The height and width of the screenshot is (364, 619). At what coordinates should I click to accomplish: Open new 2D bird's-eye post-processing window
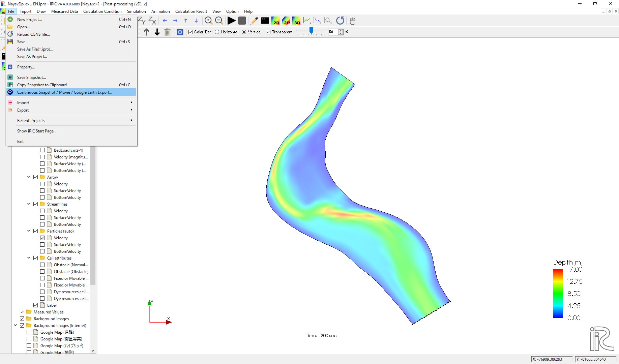[x=286, y=21]
